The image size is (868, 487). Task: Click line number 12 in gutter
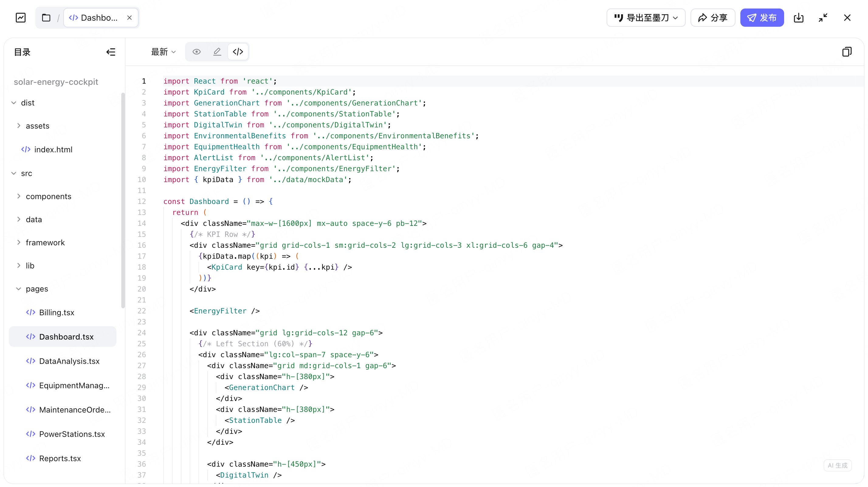(x=142, y=202)
